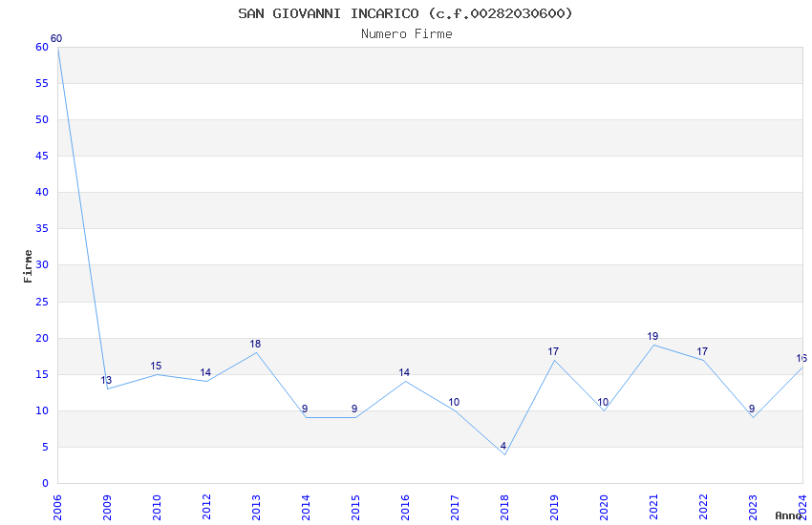Select the data label 14 for 2016
Viewport: 812px width, 525px height.
coord(404,372)
